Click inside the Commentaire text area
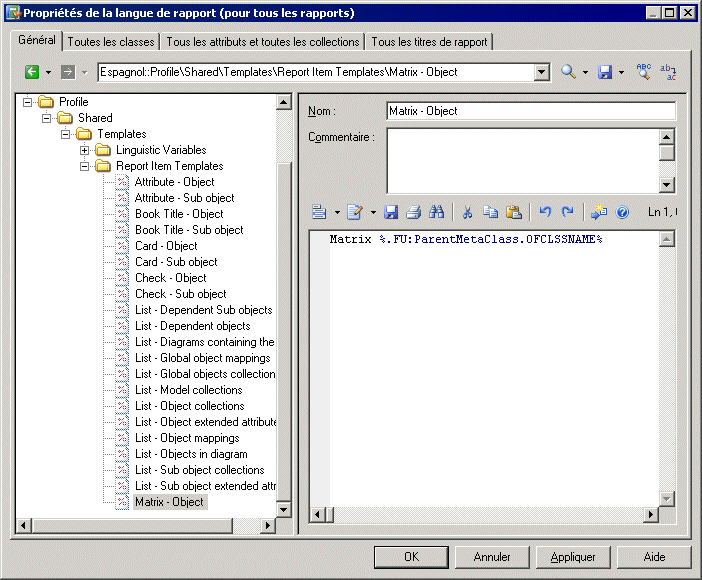 tap(523, 161)
